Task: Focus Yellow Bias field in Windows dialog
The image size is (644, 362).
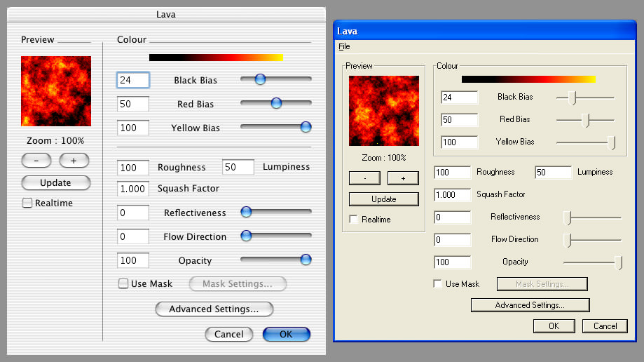Action: [x=460, y=142]
